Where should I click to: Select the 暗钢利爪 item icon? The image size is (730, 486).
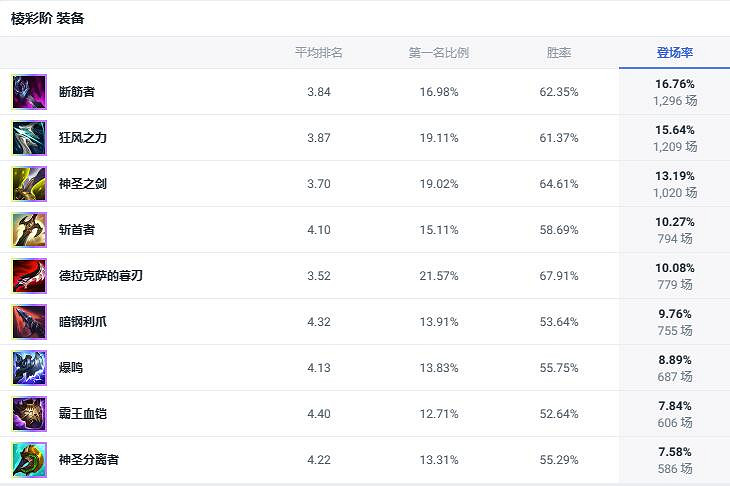(x=29, y=322)
